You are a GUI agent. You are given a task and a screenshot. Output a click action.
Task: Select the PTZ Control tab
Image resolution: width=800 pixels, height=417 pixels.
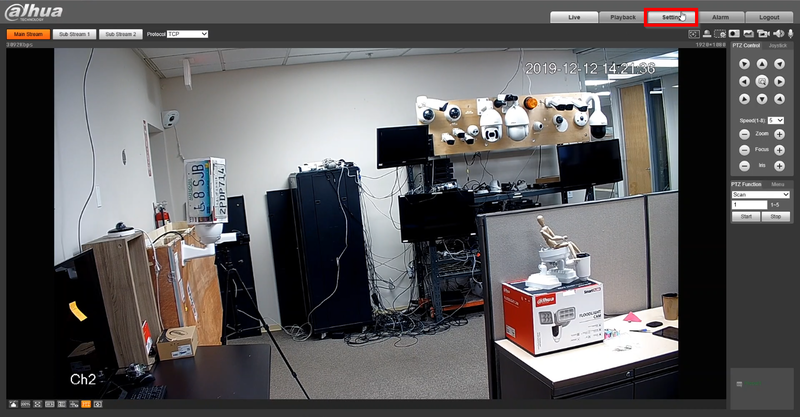coord(746,45)
